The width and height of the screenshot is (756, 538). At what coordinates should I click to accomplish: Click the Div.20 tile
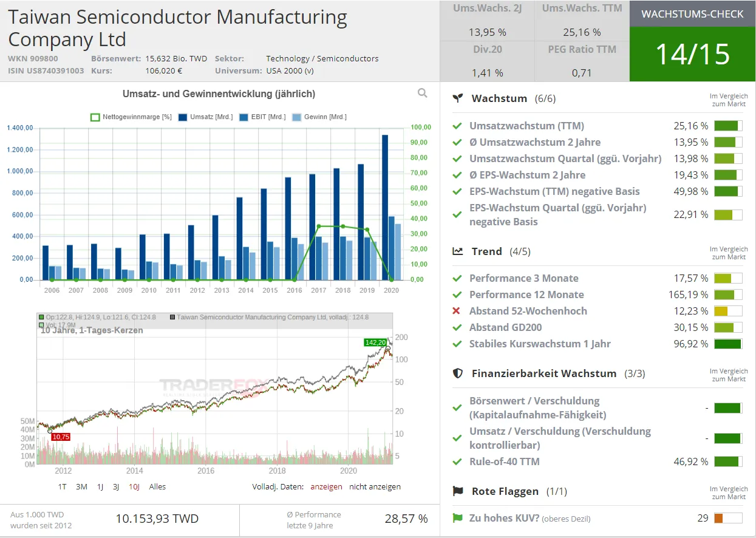coord(487,61)
